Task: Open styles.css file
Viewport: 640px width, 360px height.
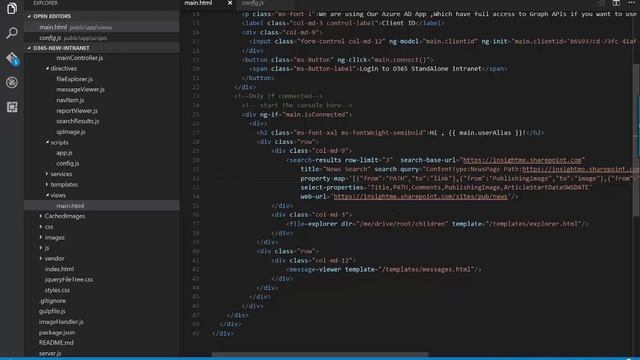Action: (57, 290)
